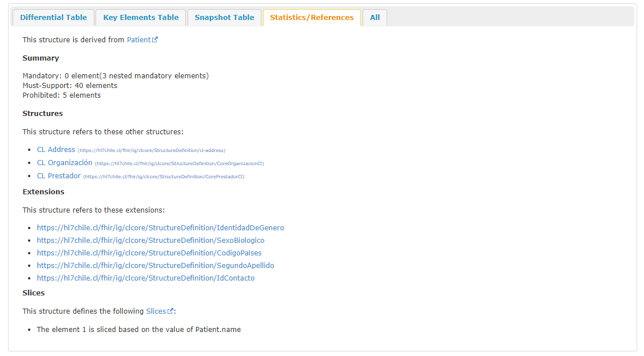Open the external link icon beside Patient
Screen dimensions: 644x356
point(155,40)
